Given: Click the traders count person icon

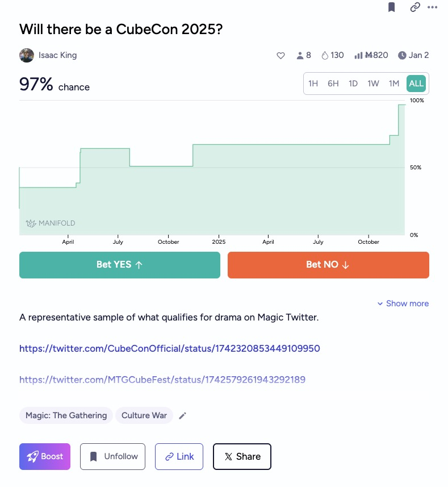Looking at the screenshot, I should pos(300,55).
